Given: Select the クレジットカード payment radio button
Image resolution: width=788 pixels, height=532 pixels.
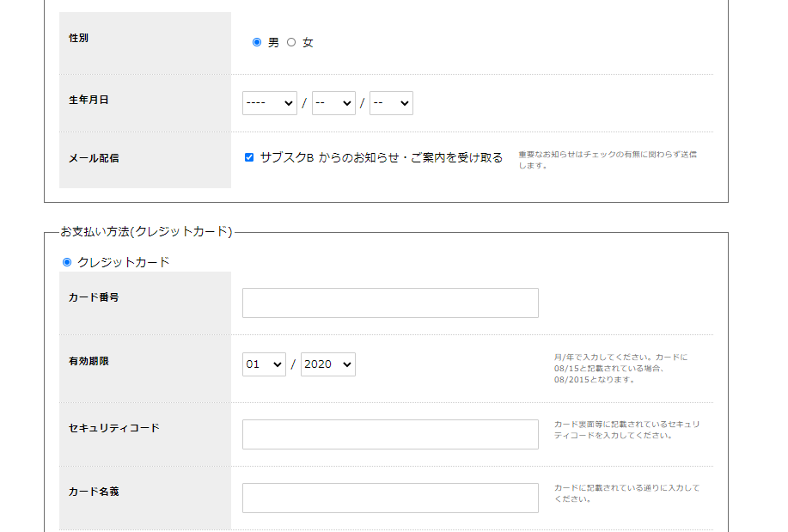Looking at the screenshot, I should pos(67,262).
